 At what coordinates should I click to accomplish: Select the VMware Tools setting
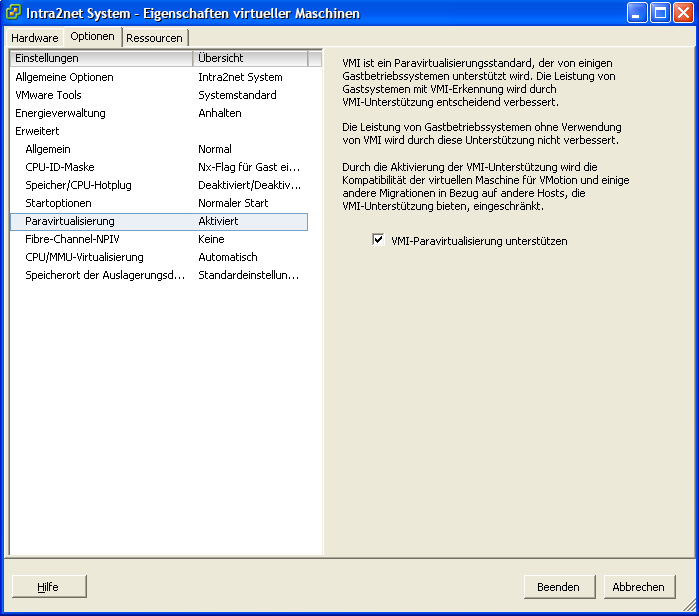click(48, 95)
